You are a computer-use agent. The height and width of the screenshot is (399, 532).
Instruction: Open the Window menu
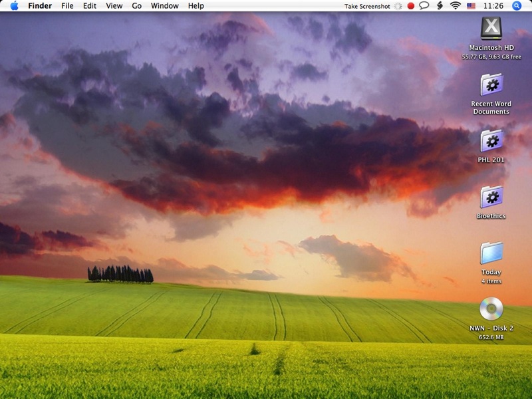(164, 6)
